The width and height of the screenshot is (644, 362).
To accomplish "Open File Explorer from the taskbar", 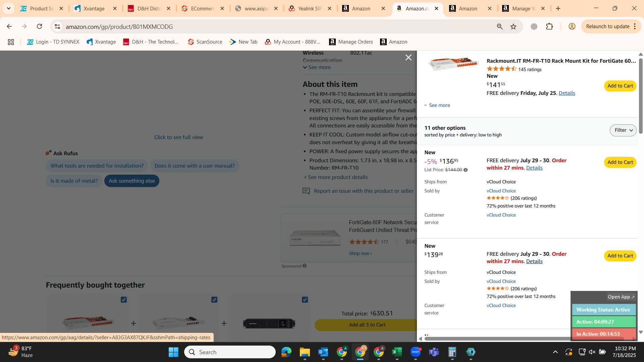I will click(305, 352).
